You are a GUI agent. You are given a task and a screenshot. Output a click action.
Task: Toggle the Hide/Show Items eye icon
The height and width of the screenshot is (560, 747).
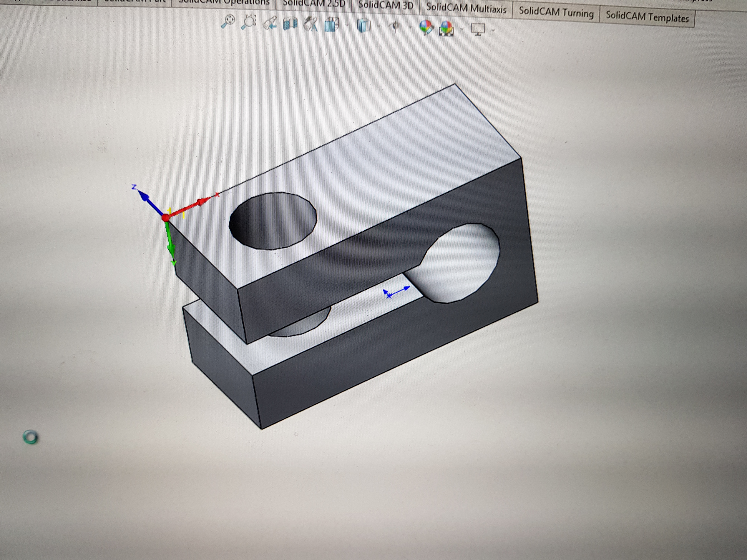point(394,27)
